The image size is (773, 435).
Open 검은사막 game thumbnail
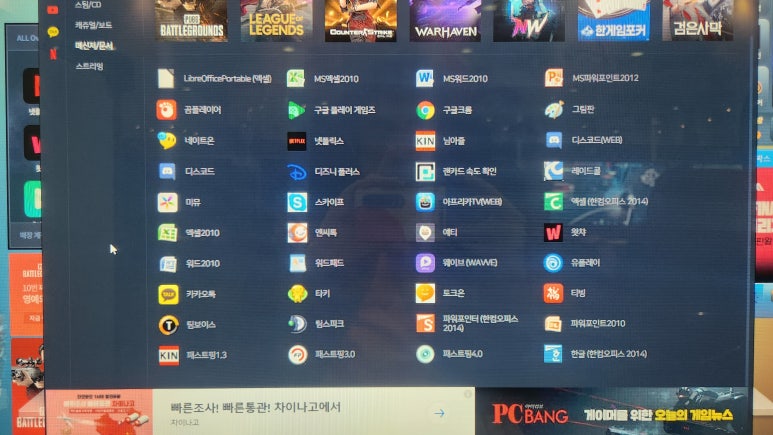(x=698, y=20)
